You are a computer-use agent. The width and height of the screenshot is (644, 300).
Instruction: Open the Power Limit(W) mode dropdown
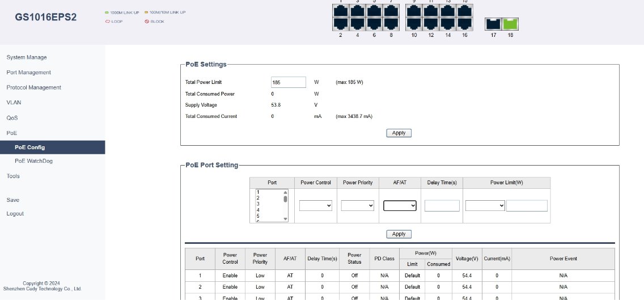click(485, 206)
